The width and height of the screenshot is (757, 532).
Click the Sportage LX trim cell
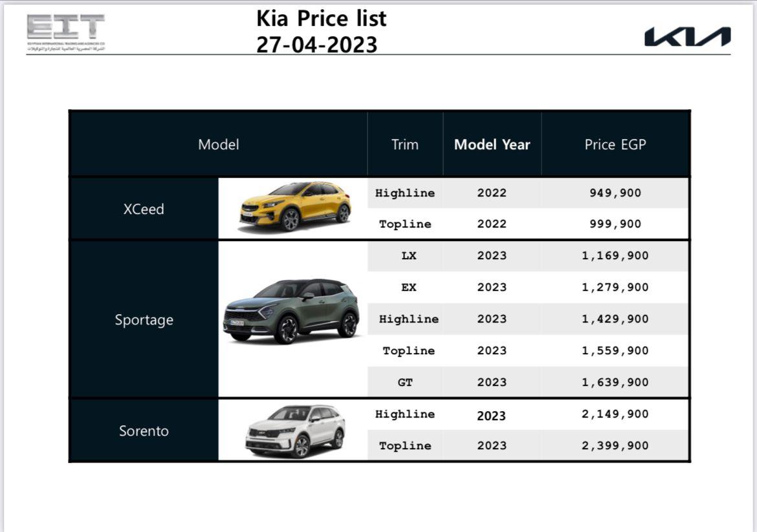tap(408, 255)
